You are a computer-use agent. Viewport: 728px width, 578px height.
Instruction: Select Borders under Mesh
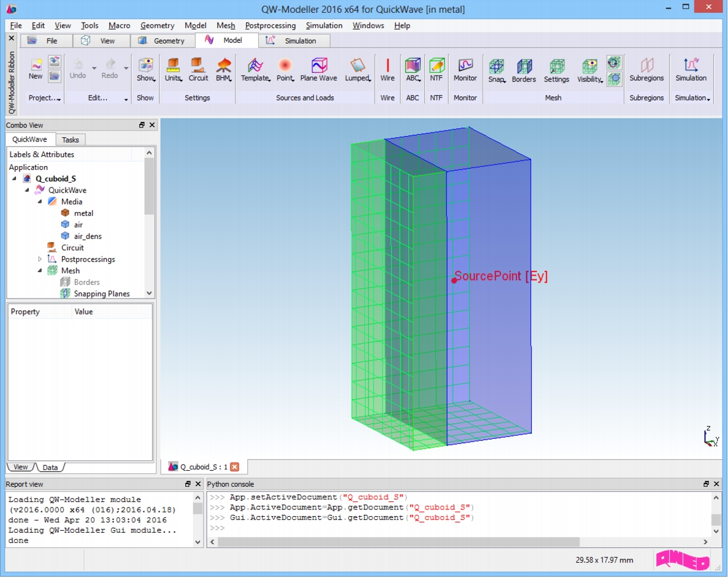[x=80, y=283]
